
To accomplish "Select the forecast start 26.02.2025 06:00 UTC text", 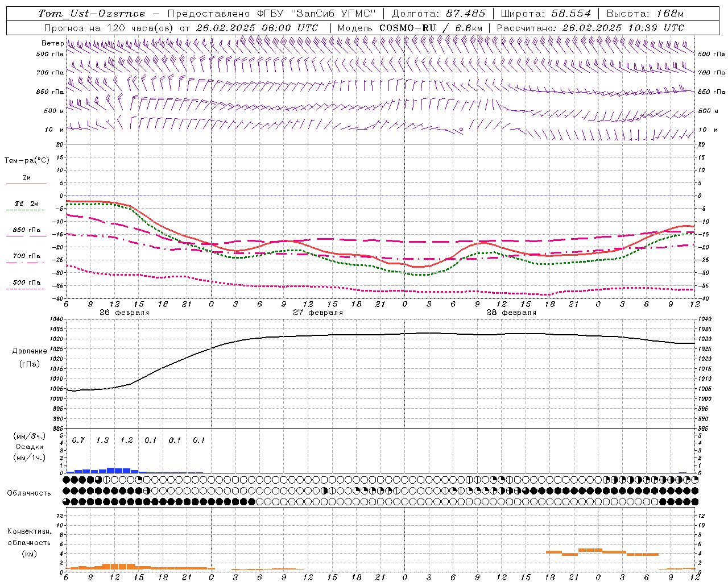I will click(x=257, y=28).
